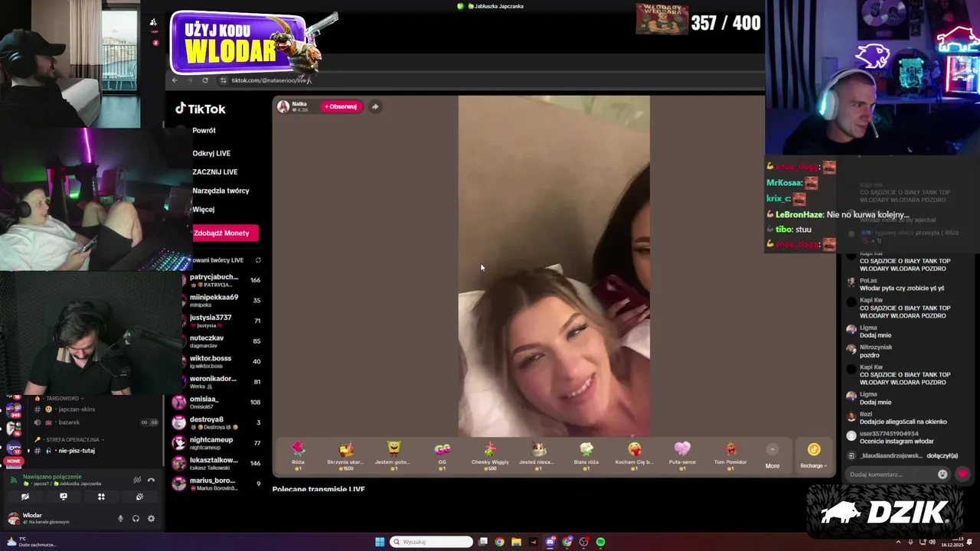Open patrycjabuch LIVE creator row

click(217, 280)
